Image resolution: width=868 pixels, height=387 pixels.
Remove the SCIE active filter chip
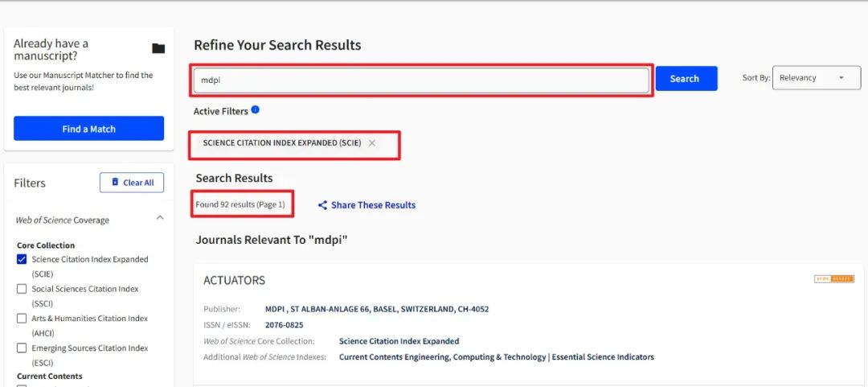tap(372, 143)
